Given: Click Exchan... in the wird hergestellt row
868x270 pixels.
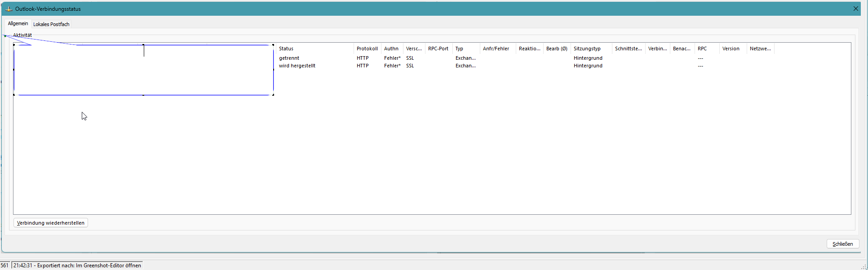Looking at the screenshot, I should pyautogui.click(x=465, y=66).
